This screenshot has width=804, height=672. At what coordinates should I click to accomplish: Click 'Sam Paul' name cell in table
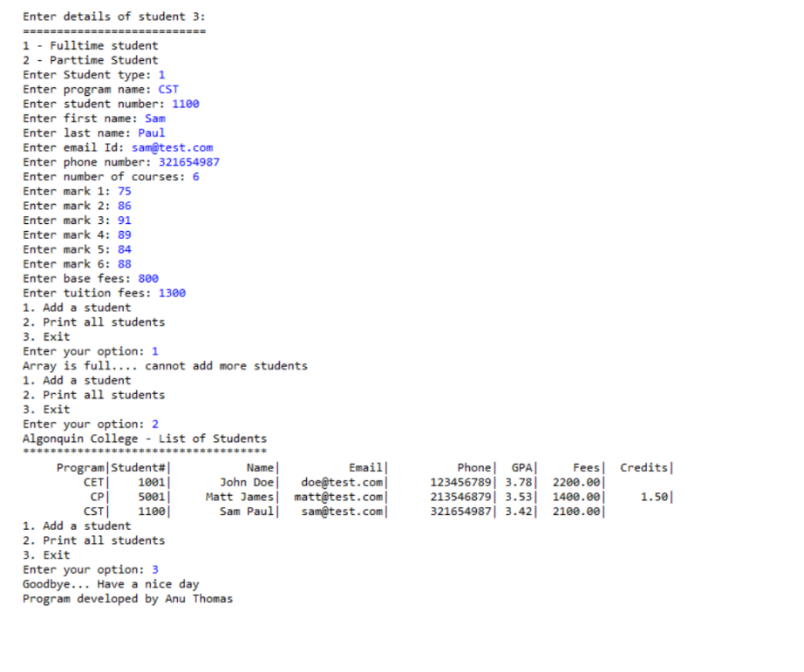pyautogui.click(x=247, y=512)
